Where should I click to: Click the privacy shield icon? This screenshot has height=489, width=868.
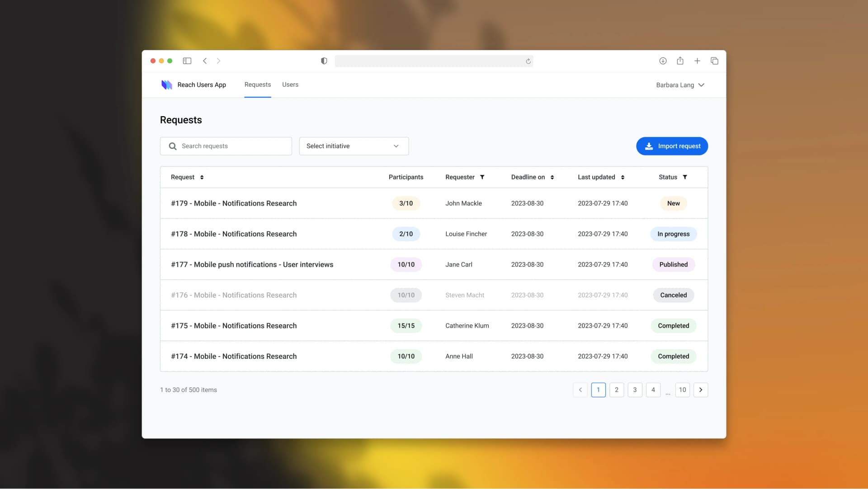(324, 61)
